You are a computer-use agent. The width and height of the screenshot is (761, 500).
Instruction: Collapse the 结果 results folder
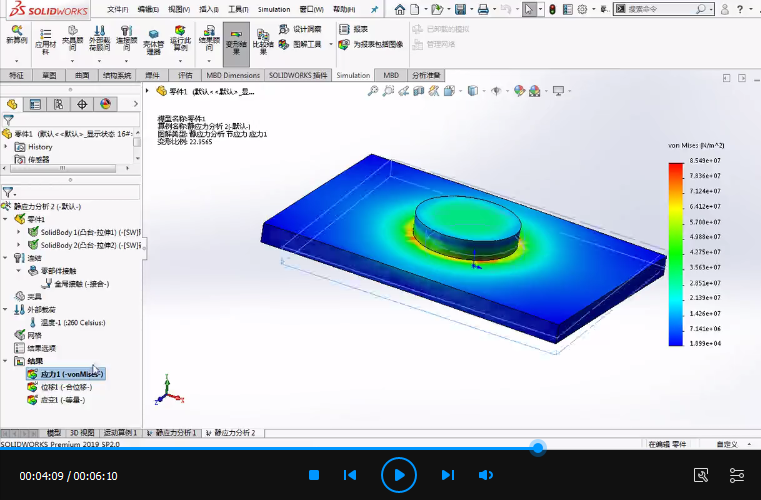pos(5,361)
